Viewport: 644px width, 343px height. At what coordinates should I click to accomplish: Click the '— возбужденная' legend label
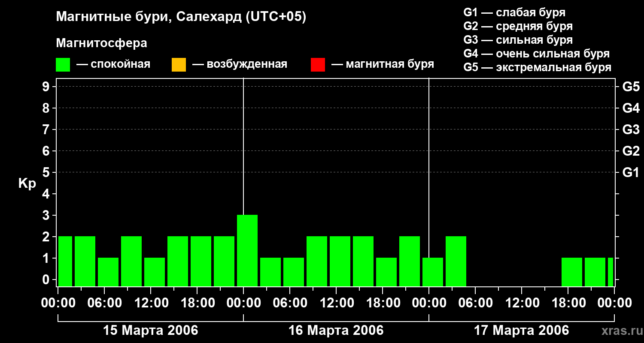coord(240,65)
